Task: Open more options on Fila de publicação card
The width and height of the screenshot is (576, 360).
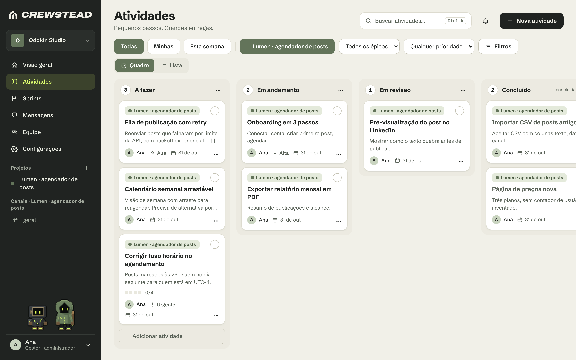Action: click(216, 154)
